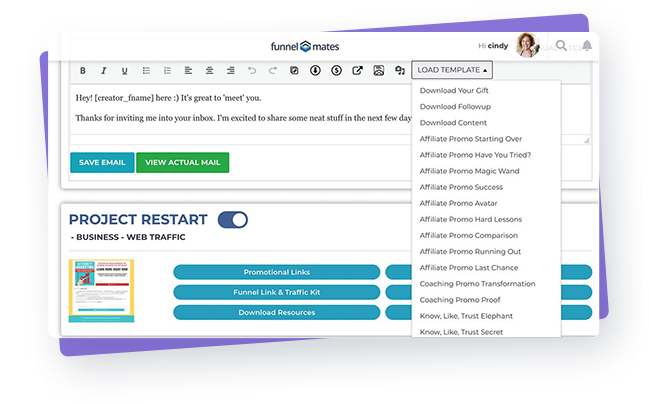Select Know, Like, Trust Elephant template

click(467, 315)
